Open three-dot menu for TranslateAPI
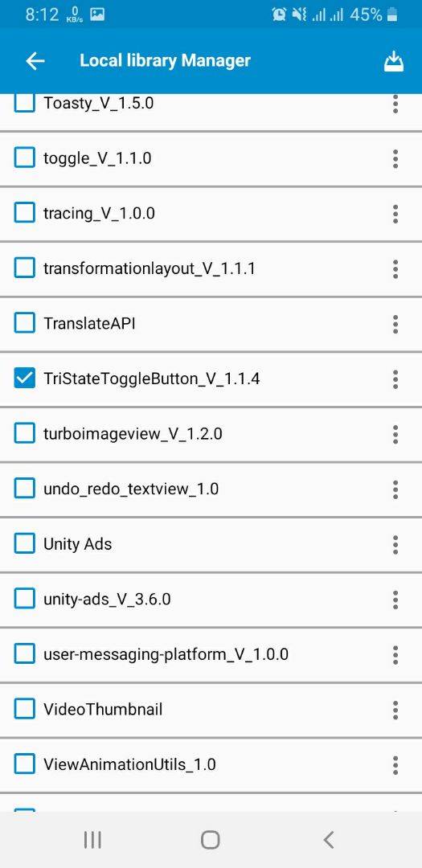Screen dimensions: 422x868 click(x=395, y=324)
